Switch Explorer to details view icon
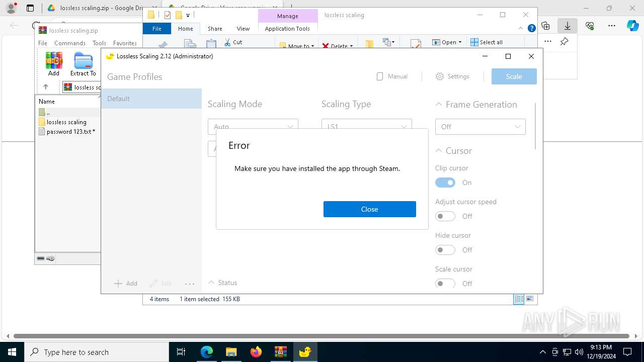 point(519,299)
